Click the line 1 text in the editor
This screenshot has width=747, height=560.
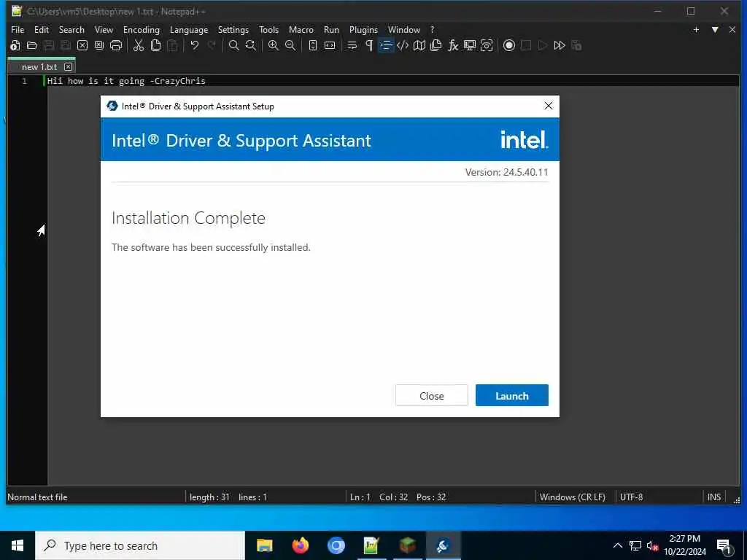[x=126, y=81]
